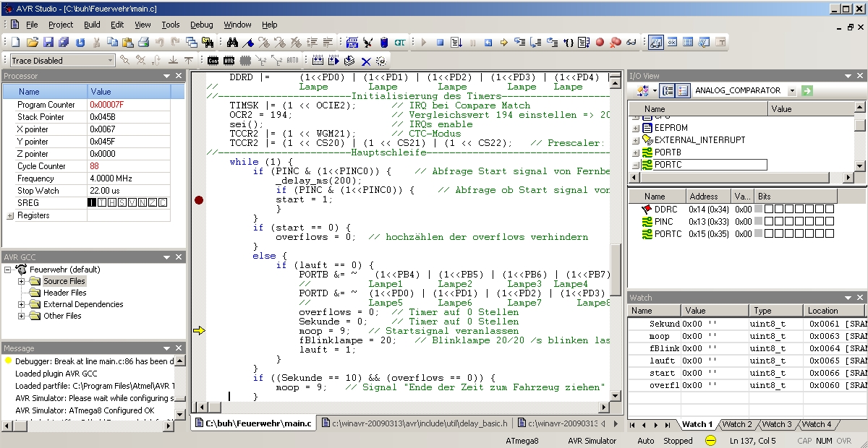
Task: Click the blue X clean icon
Action: coord(366,61)
